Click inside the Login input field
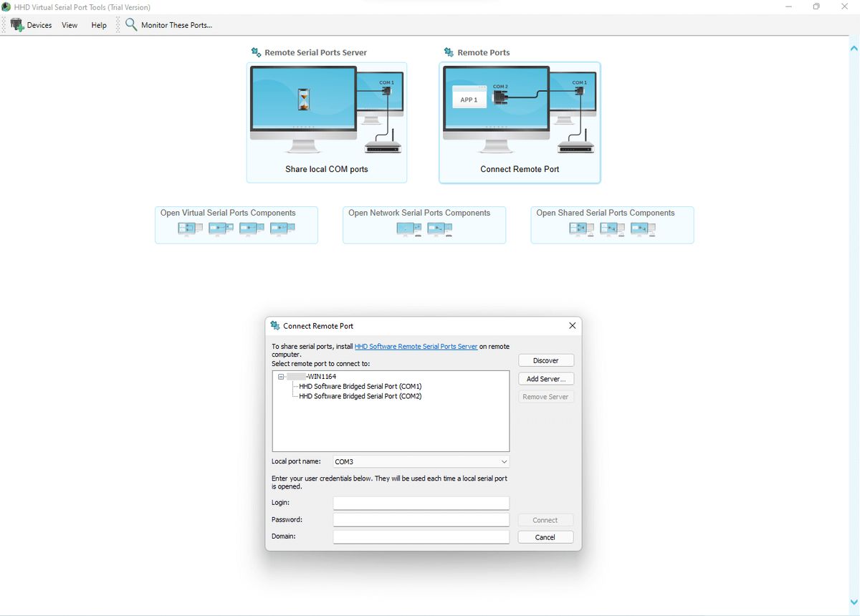The width and height of the screenshot is (860, 616). (420, 502)
